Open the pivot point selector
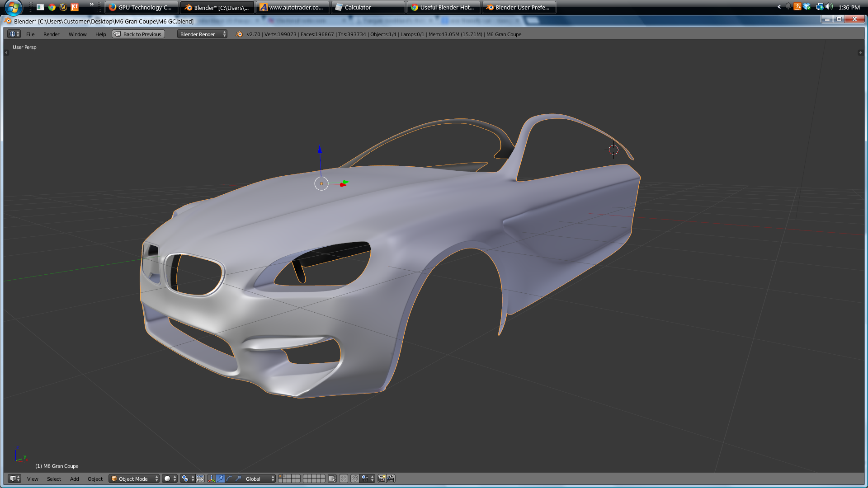 pos(188,479)
